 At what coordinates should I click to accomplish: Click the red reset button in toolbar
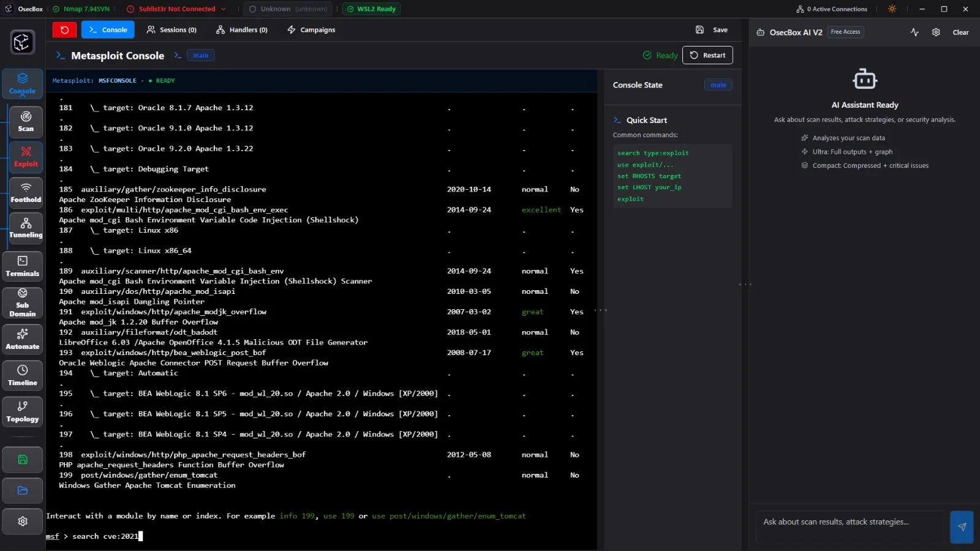[x=64, y=29]
